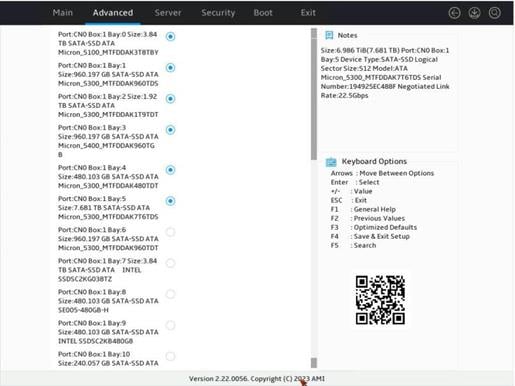Open the Server tab
515x386 pixels.
pyautogui.click(x=168, y=13)
